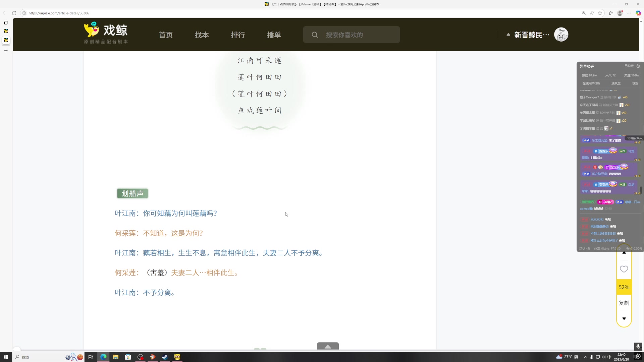The height and width of the screenshot is (362, 644).
Task: Add a new tab with plus icon
Action: (6, 51)
